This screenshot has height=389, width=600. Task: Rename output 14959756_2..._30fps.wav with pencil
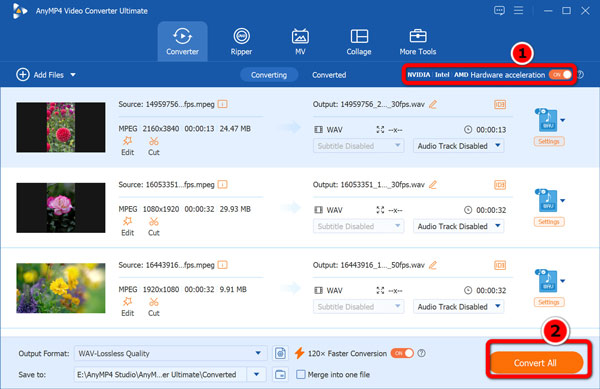[433, 104]
